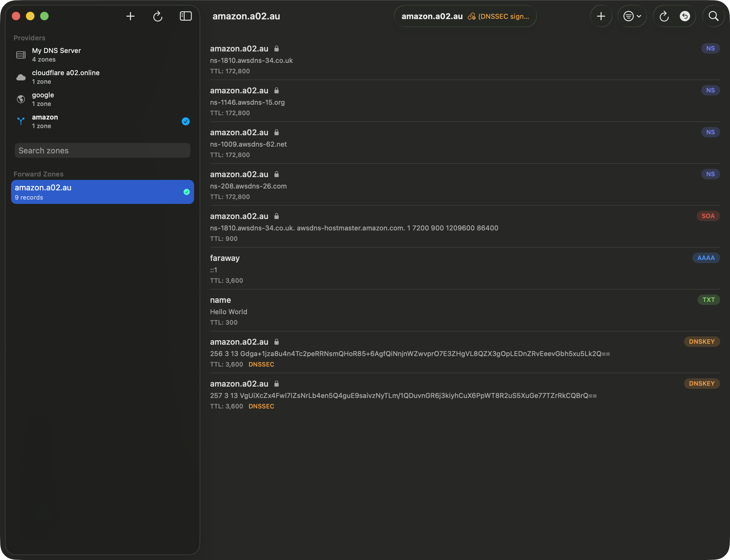Undo recent record changes
730x560 pixels.
[685, 16]
